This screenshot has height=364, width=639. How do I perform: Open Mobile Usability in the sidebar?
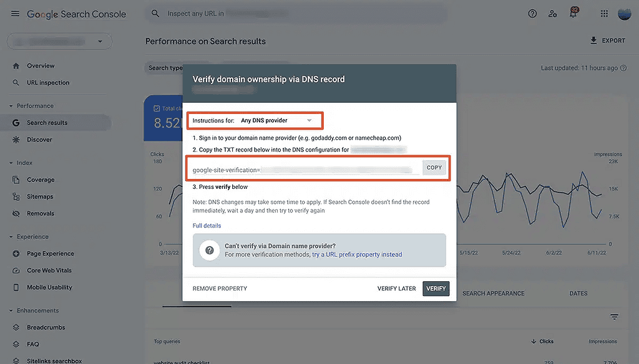coord(49,287)
